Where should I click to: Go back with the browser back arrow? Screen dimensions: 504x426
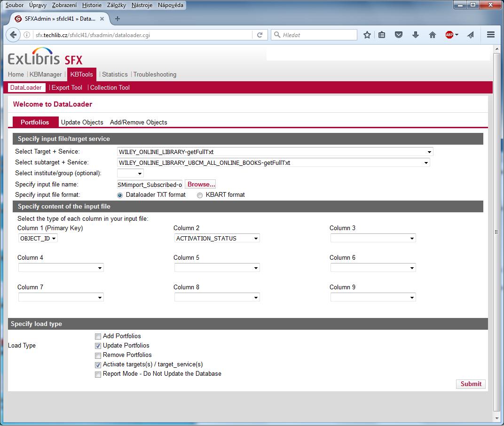(x=13, y=35)
